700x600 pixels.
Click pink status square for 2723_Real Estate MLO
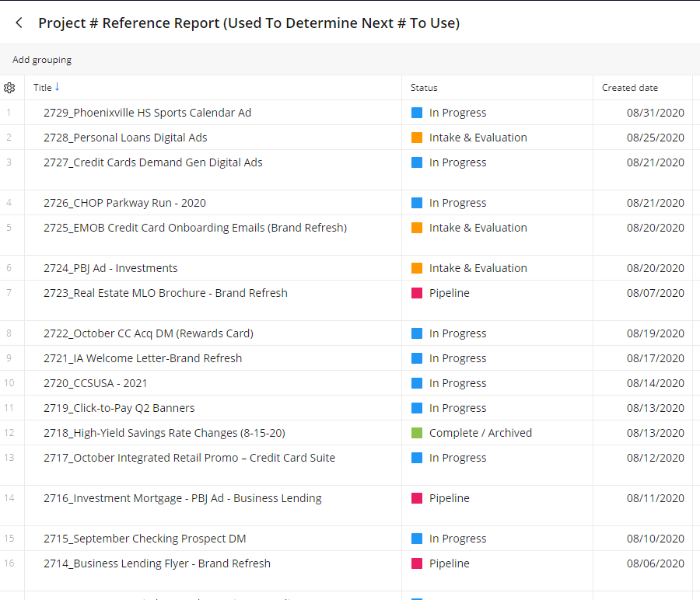417,293
